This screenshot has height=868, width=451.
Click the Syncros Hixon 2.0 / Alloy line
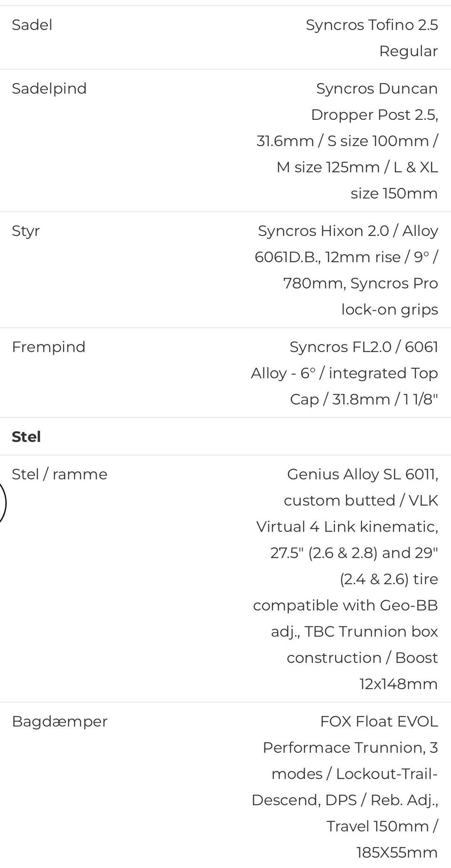[x=348, y=231]
